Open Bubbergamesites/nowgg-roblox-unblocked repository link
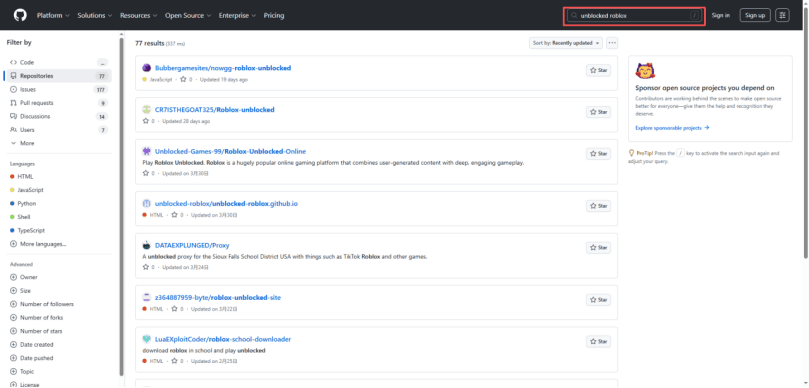Image resolution: width=809 pixels, height=388 pixels. point(223,68)
